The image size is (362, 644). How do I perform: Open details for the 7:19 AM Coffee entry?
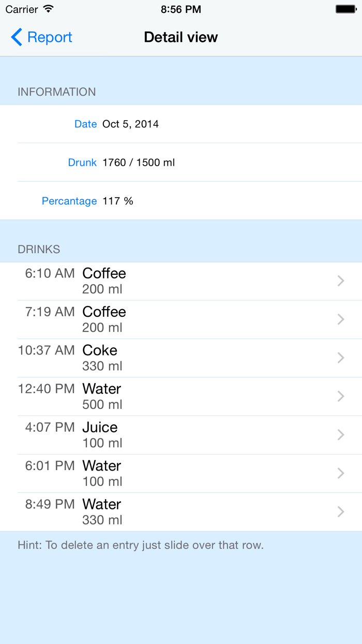click(x=181, y=319)
